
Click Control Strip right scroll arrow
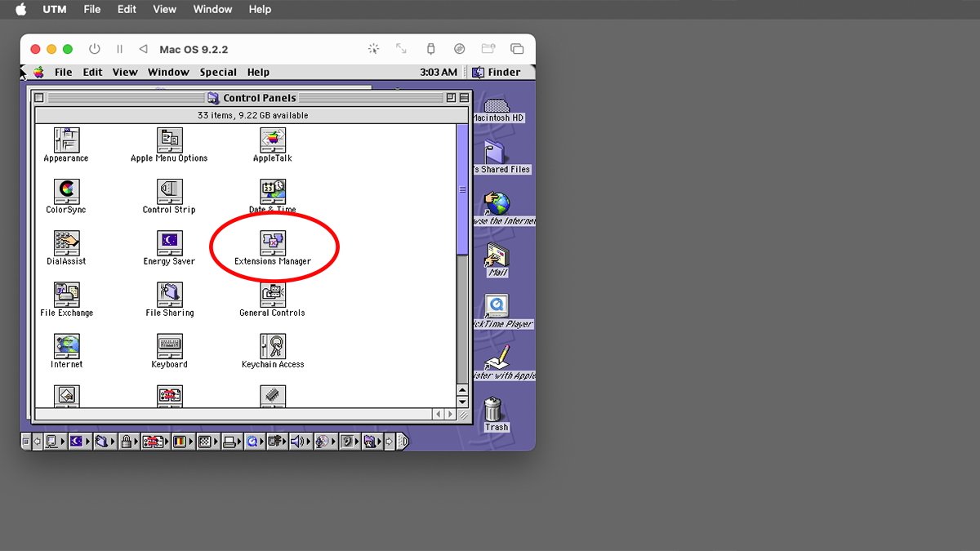pyautogui.click(x=389, y=442)
